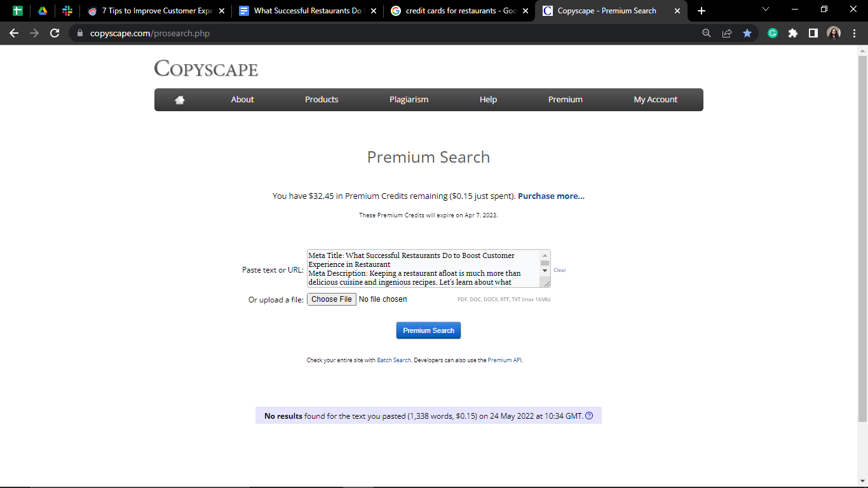Click the text box scroll up arrow

(x=545, y=255)
